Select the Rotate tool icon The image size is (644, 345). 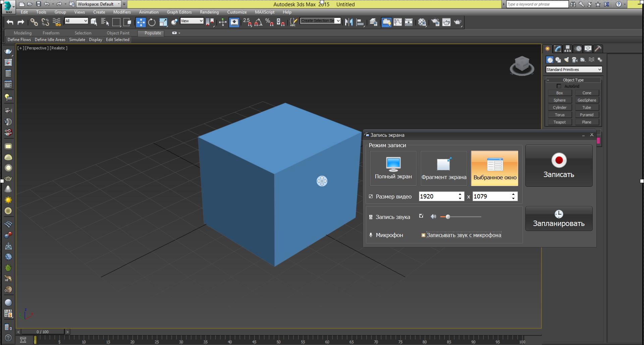(152, 22)
